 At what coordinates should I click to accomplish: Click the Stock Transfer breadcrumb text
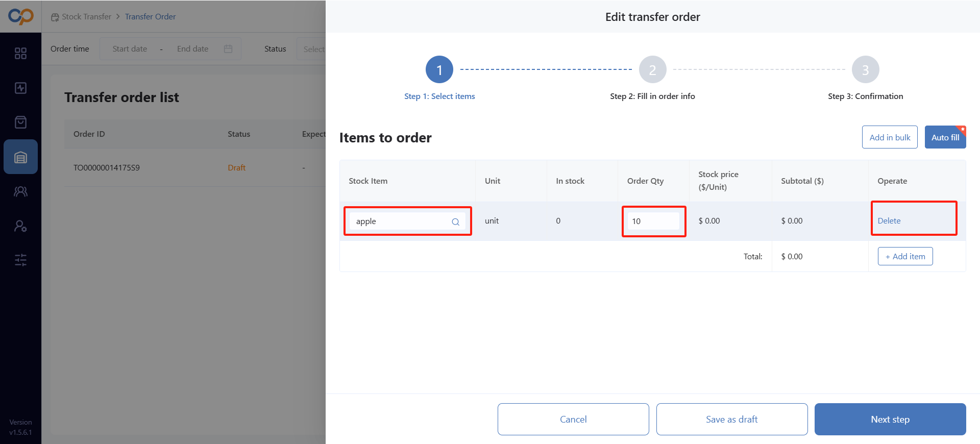pyautogui.click(x=86, y=17)
